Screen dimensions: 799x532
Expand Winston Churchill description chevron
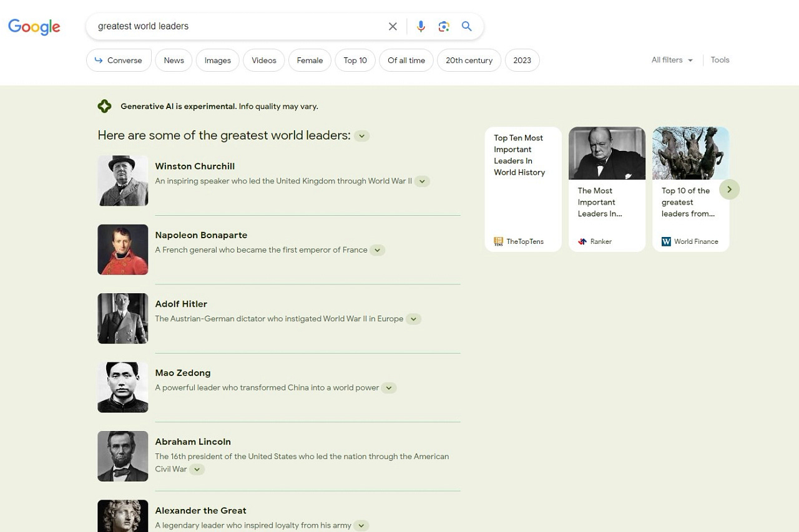point(422,181)
